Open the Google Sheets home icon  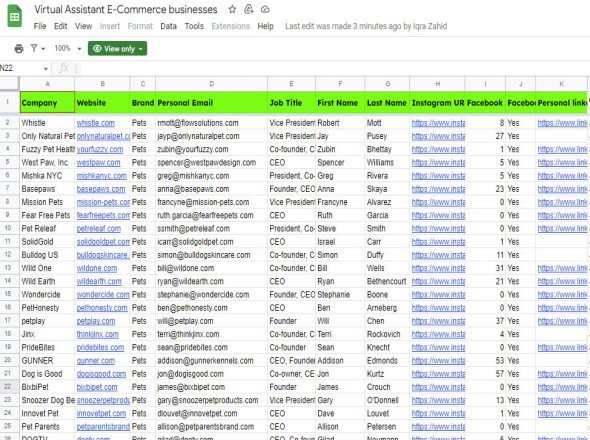[14, 16]
